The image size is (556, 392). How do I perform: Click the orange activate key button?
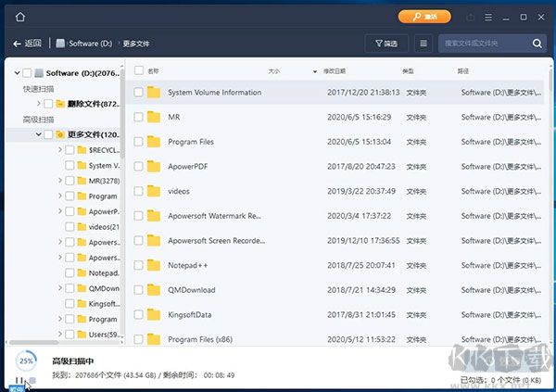[x=424, y=17]
